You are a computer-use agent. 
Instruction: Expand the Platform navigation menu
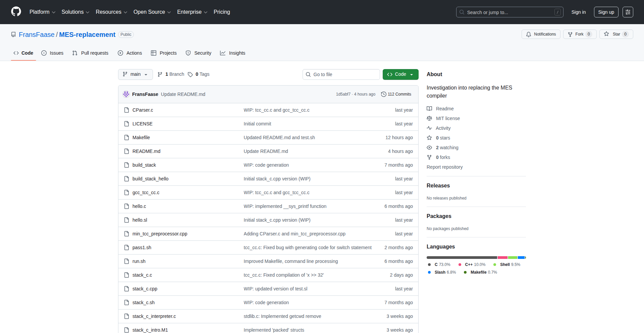[x=42, y=12]
